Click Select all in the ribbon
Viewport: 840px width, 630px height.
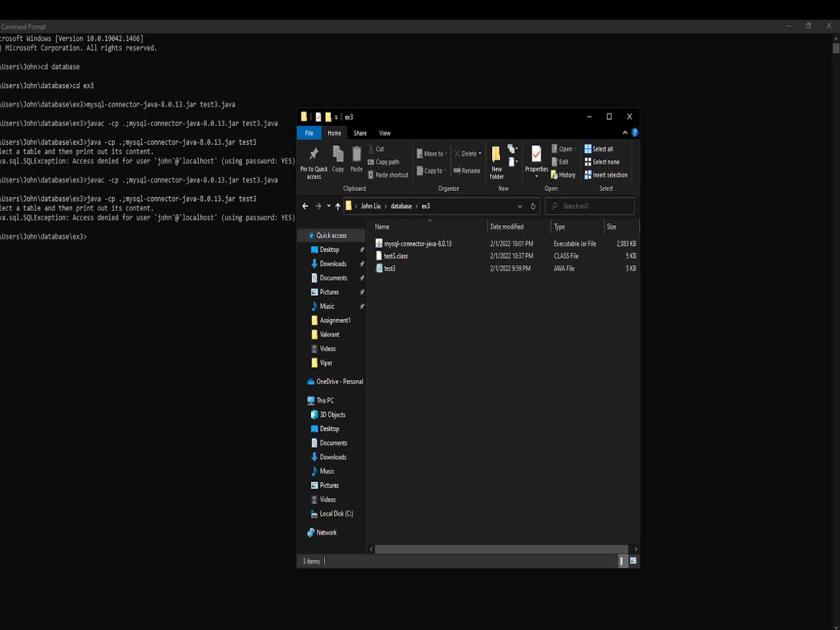pyautogui.click(x=598, y=149)
